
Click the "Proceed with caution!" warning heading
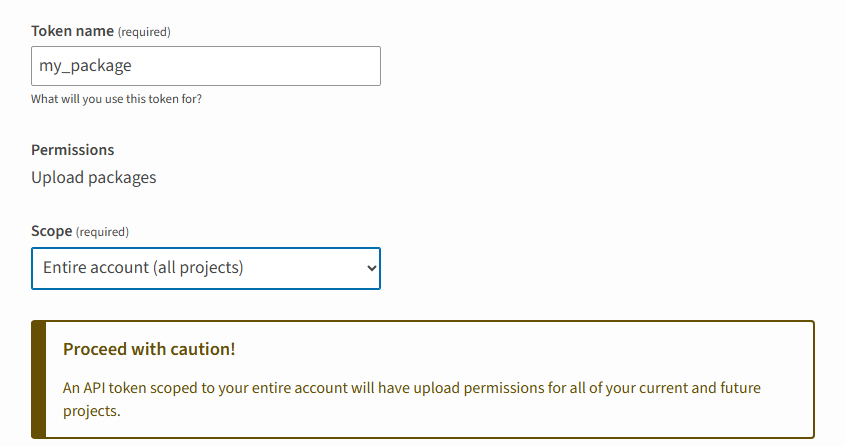[x=149, y=349]
